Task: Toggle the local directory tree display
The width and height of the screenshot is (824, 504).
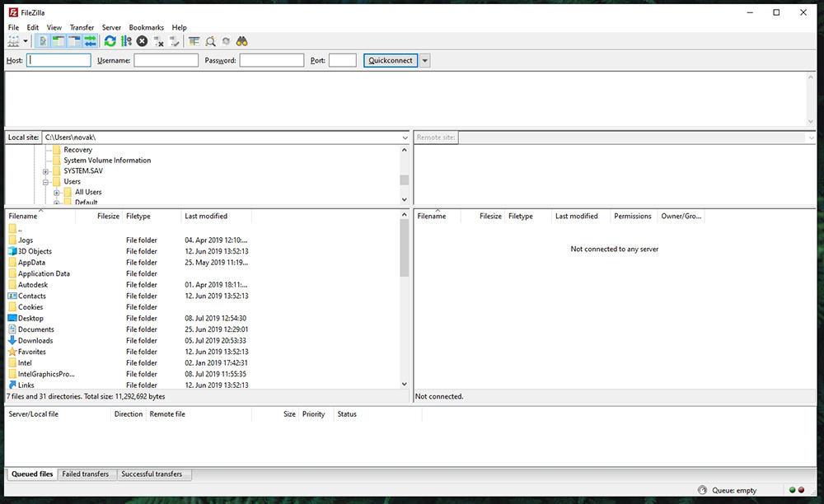Action: coord(59,41)
